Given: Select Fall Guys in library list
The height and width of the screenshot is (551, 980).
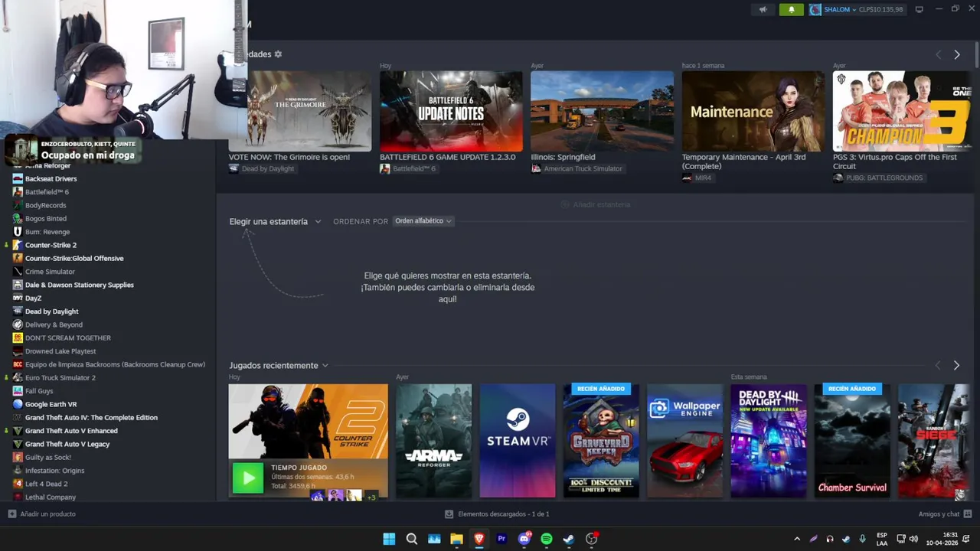Looking at the screenshot, I should [x=39, y=391].
